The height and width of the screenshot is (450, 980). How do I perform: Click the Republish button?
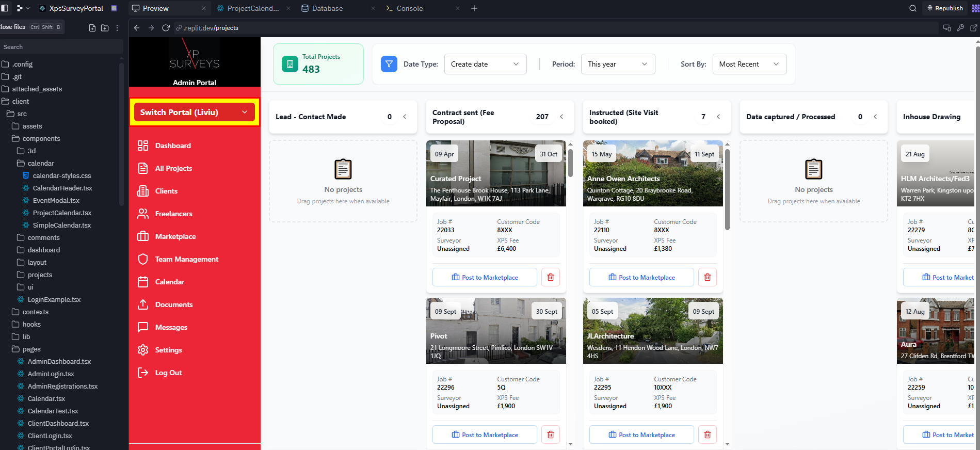[x=945, y=8]
